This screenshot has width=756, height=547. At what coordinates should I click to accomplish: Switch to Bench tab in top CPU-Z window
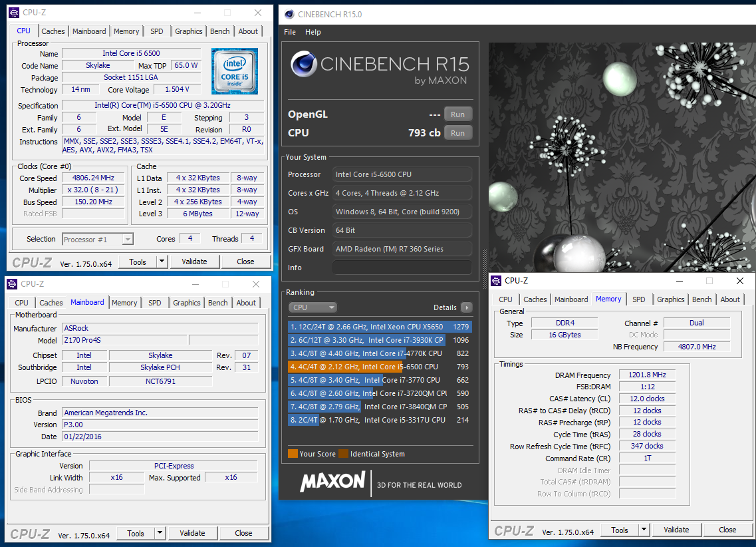pyautogui.click(x=220, y=31)
